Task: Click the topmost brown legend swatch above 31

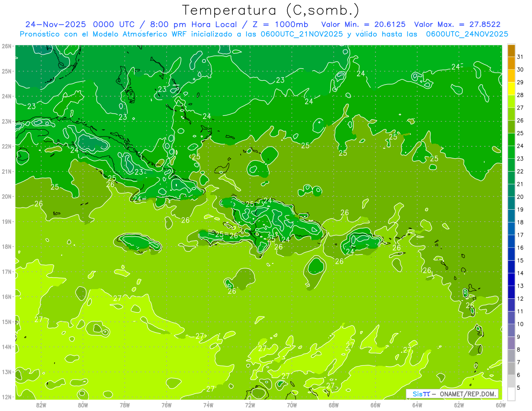Action: [511, 51]
